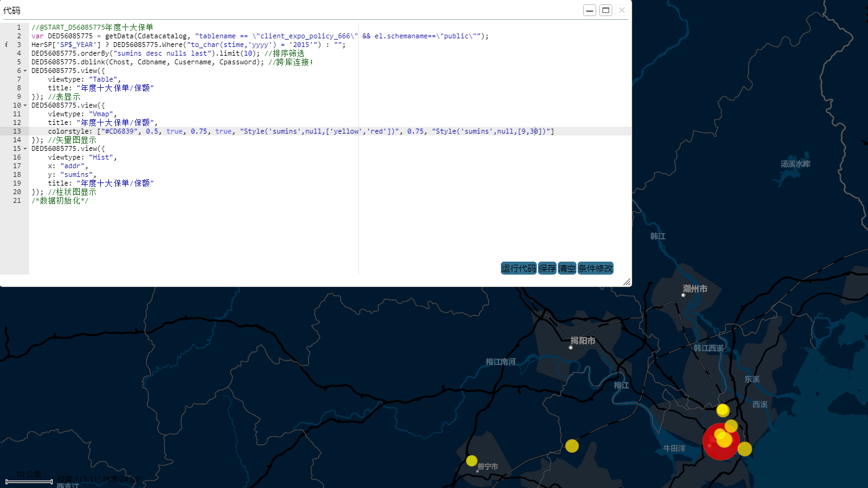Click the 保存 save button
This screenshot has height=488, width=868.
point(547,268)
